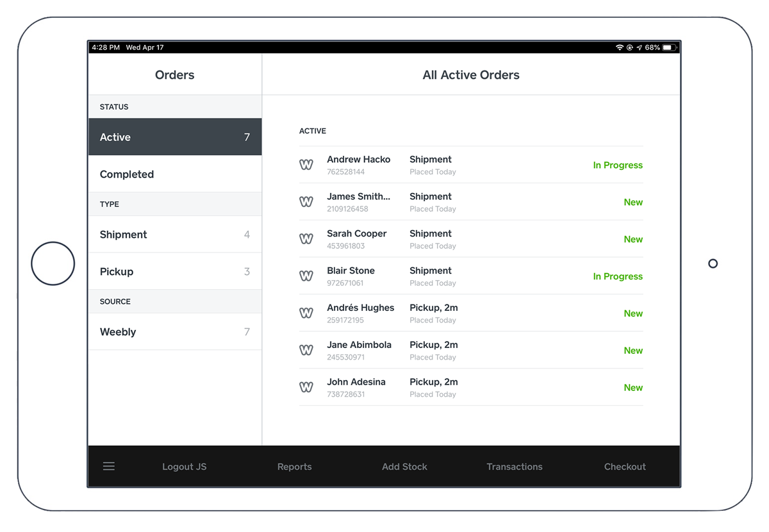This screenshot has height=532, width=769.
Task: Tap Logout JS in bottom bar
Action: click(x=185, y=467)
